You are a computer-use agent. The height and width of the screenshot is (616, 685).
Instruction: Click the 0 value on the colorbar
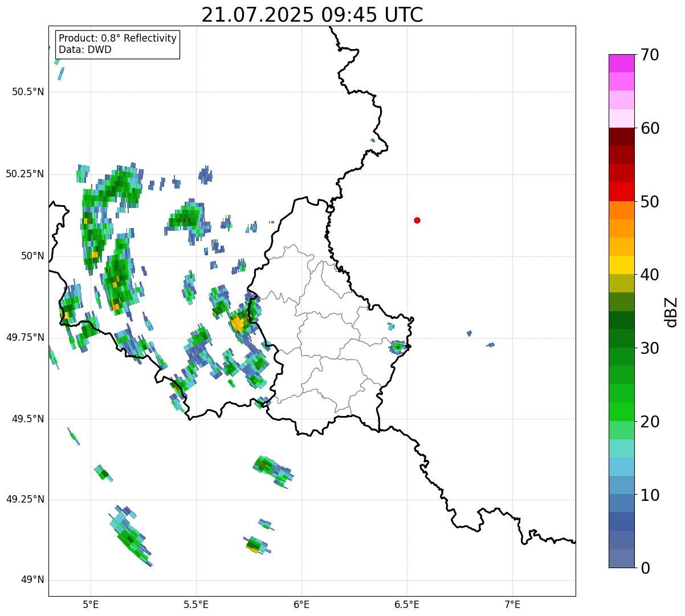point(645,568)
